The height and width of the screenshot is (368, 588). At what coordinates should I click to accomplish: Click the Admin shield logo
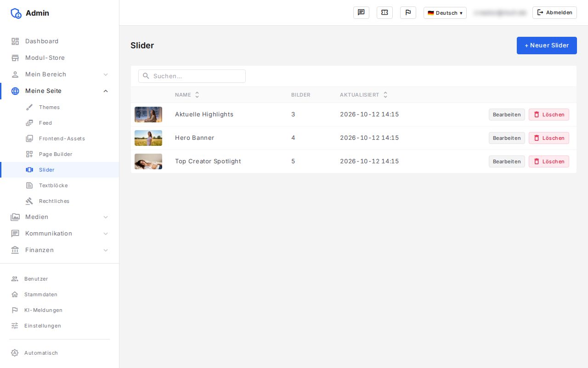click(16, 13)
